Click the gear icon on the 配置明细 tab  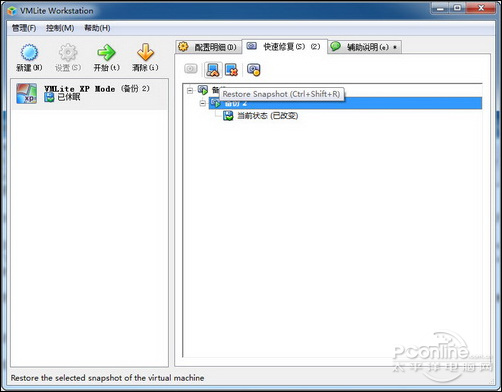[x=183, y=47]
